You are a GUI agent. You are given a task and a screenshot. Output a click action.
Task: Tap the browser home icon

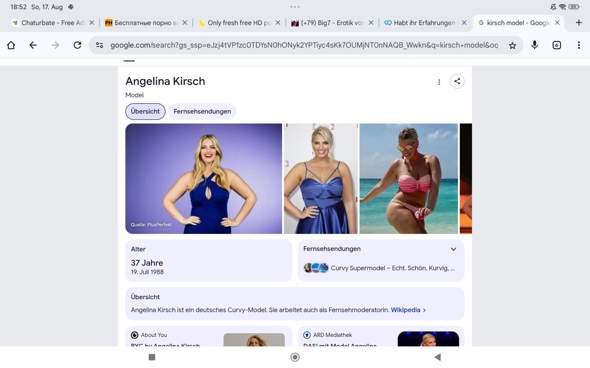pyautogui.click(x=11, y=45)
